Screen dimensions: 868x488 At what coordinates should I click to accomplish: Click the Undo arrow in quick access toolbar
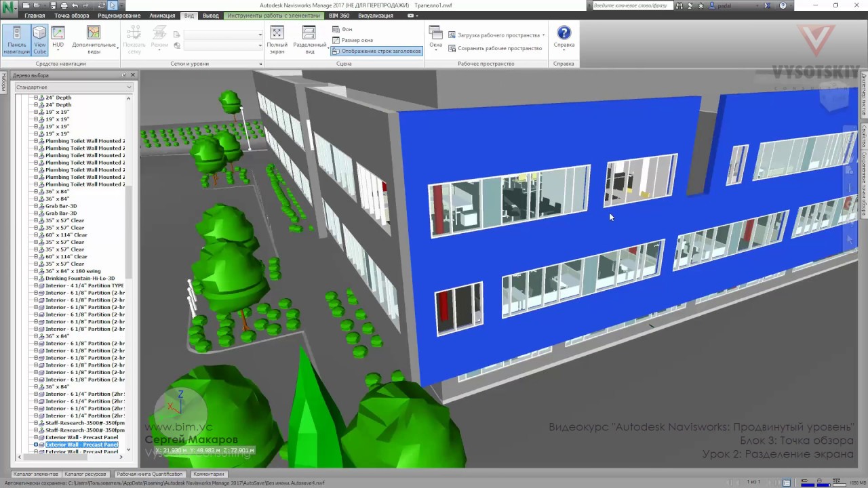(74, 5)
